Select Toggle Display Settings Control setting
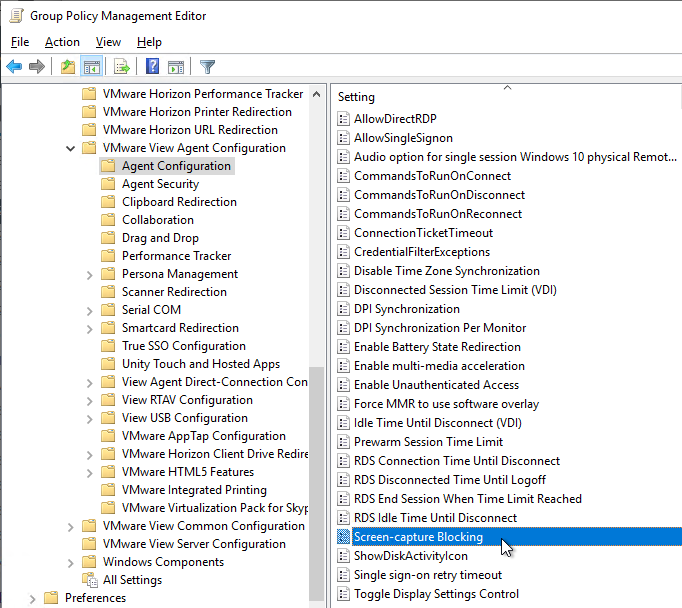The width and height of the screenshot is (682, 608). click(436, 594)
